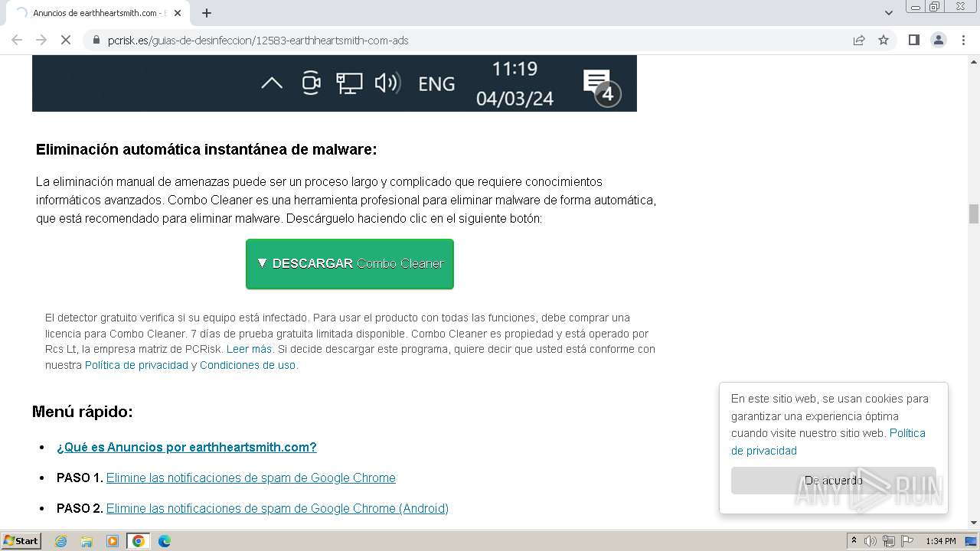Viewport: 980px width, 551px height.
Task: Click the Eliminación automática instantánea de malware heading
Action: tap(207, 149)
